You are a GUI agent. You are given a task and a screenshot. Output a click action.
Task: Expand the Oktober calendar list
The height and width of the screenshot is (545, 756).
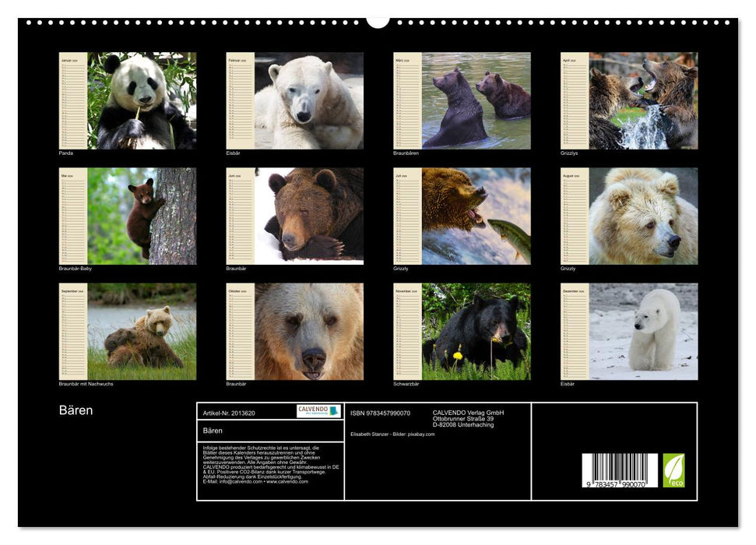(x=239, y=331)
